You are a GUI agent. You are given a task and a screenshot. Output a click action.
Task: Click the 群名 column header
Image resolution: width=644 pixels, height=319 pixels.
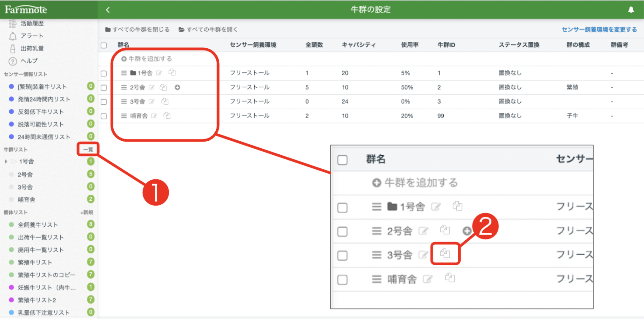pos(124,45)
